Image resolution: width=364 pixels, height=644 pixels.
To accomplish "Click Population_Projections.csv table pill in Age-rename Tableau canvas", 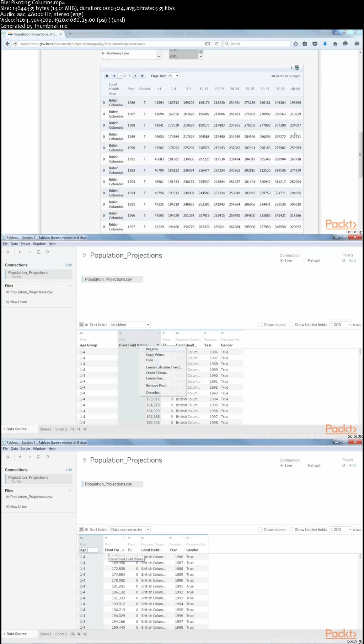I will [112, 484].
